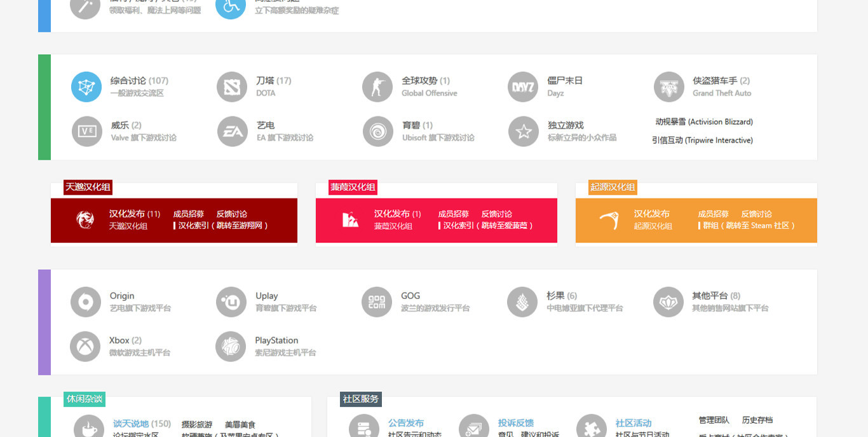The image size is (868, 437).
Task: Open 蒹葭 汉化发布 (1) link
Action: click(398, 214)
